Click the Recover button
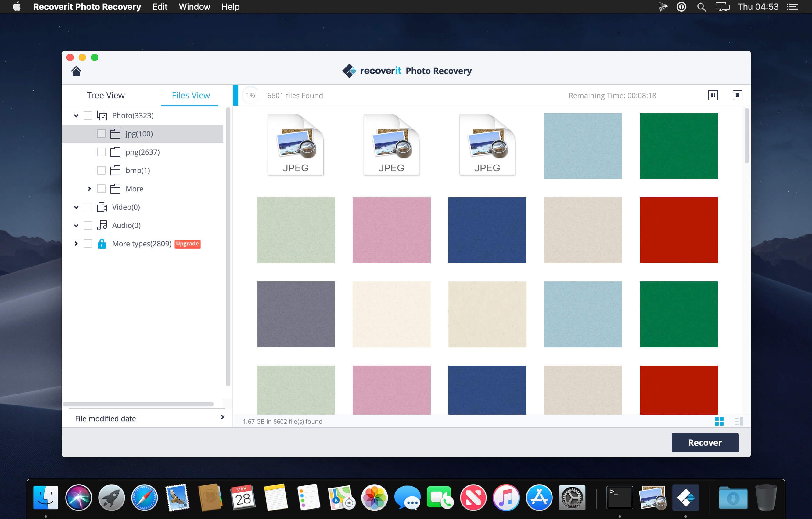The width and height of the screenshot is (812, 519). [705, 442]
